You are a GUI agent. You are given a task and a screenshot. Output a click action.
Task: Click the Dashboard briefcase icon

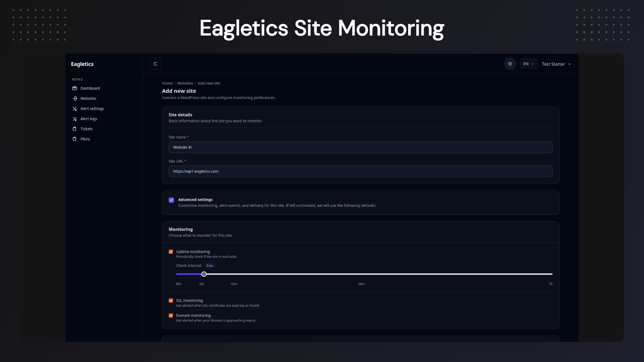click(x=74, y=88)
